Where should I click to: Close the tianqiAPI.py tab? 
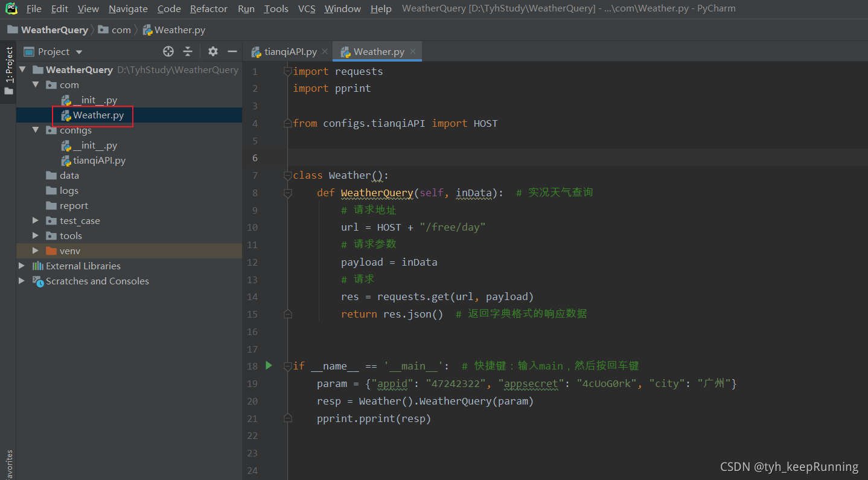[x=325, y=51]
